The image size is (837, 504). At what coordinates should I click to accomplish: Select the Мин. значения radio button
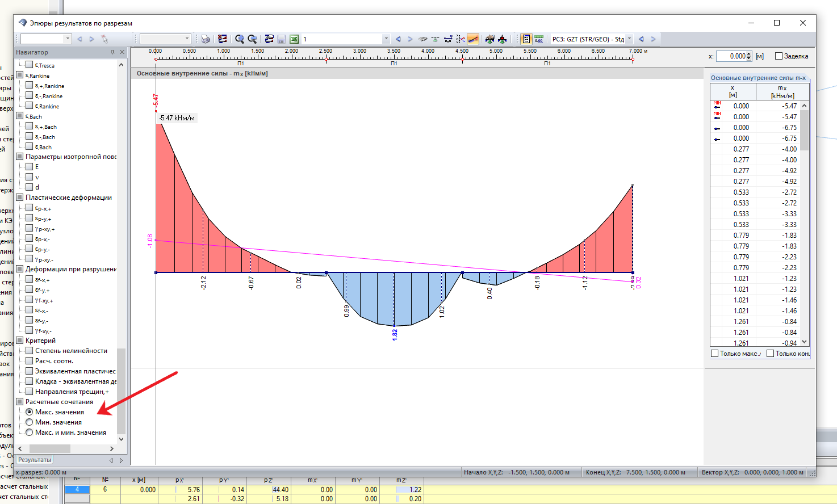click(30, 422)
